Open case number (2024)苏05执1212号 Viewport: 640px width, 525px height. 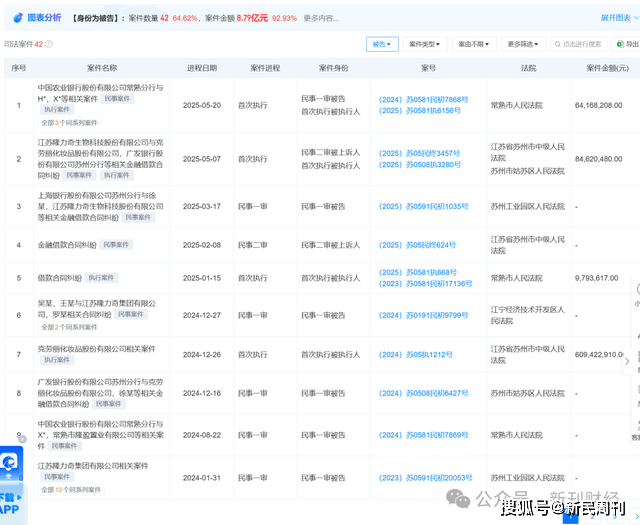tap(416, 354)
